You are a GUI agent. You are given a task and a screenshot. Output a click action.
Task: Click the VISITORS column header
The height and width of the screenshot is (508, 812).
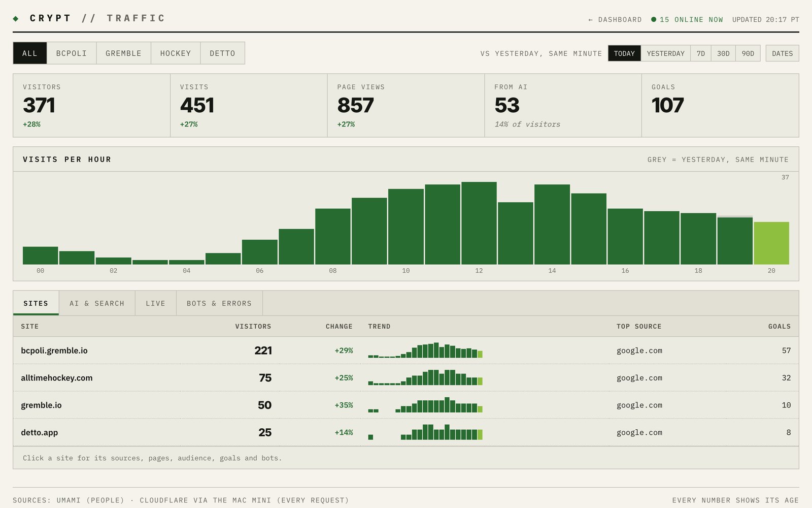[x=253, y=327]
